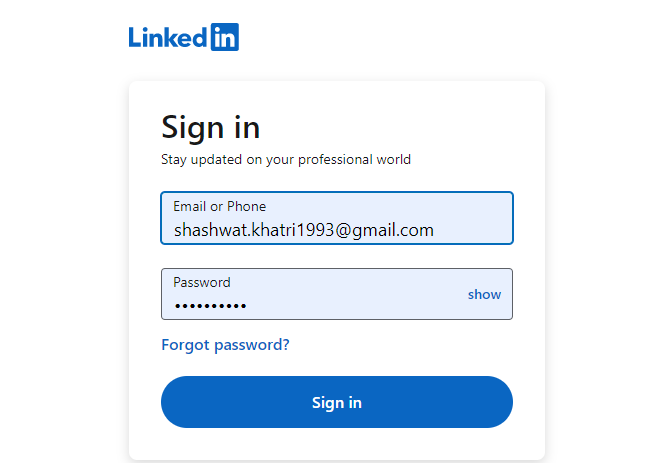Click the "Stay updated on your professional world" subtitle
The height and width of the screenshot is (463, 650).
(x=286, y=159)
